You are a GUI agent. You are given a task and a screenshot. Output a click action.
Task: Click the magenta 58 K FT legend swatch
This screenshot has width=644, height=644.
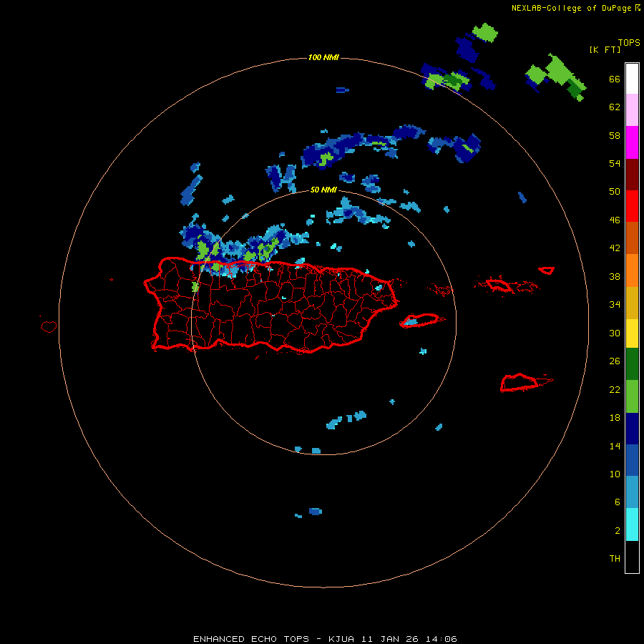(632, 142)
